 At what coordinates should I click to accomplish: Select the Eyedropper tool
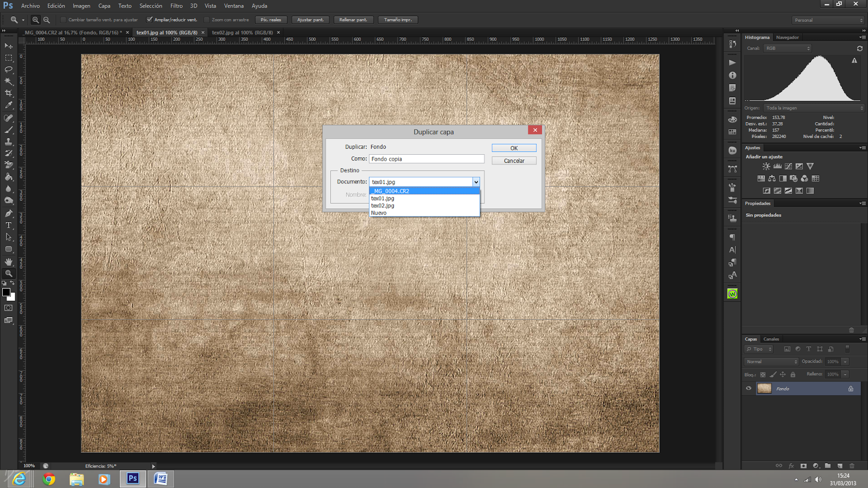click(x=9, y=105)
